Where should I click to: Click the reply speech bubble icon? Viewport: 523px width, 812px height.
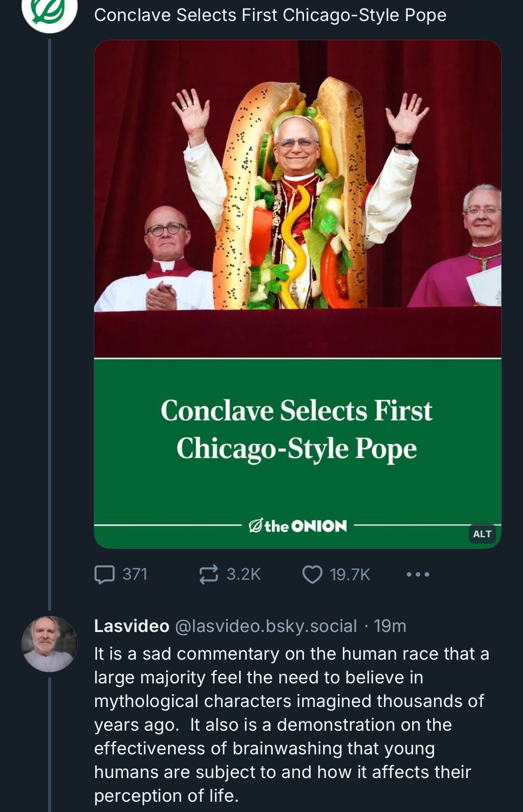(105, 574)
